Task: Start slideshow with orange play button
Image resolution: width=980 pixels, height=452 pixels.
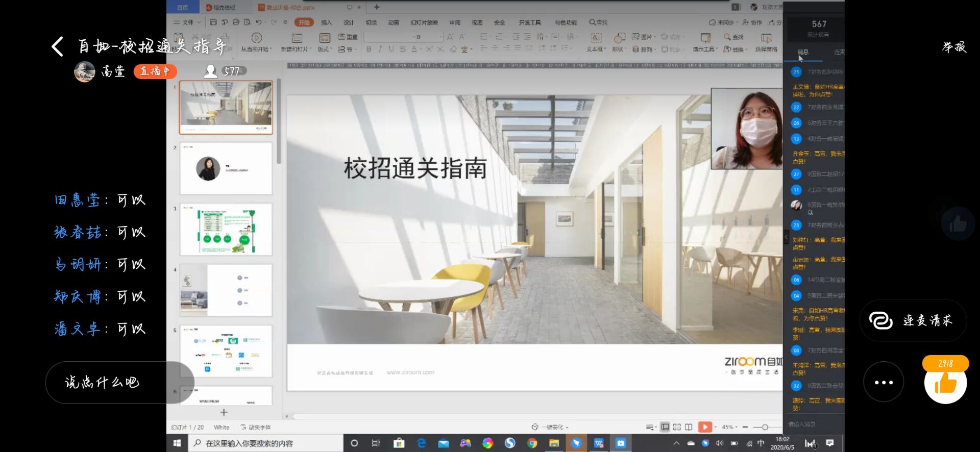Action: coord(705,427)
